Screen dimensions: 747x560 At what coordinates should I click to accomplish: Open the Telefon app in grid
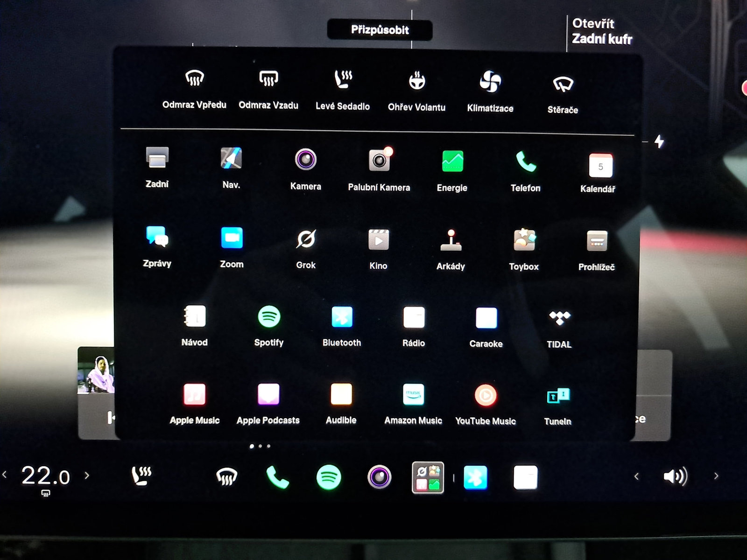526,171
